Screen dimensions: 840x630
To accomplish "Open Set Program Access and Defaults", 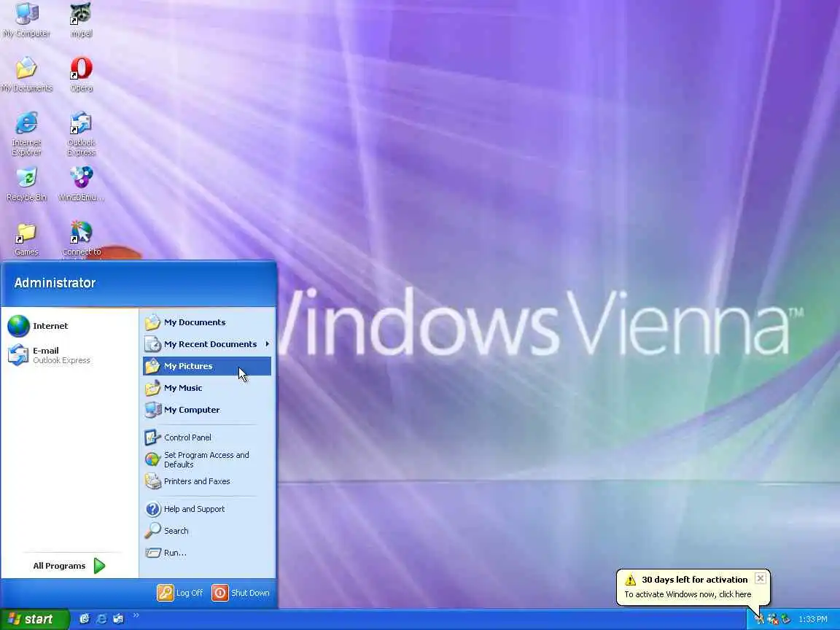I will pos(207,459).
